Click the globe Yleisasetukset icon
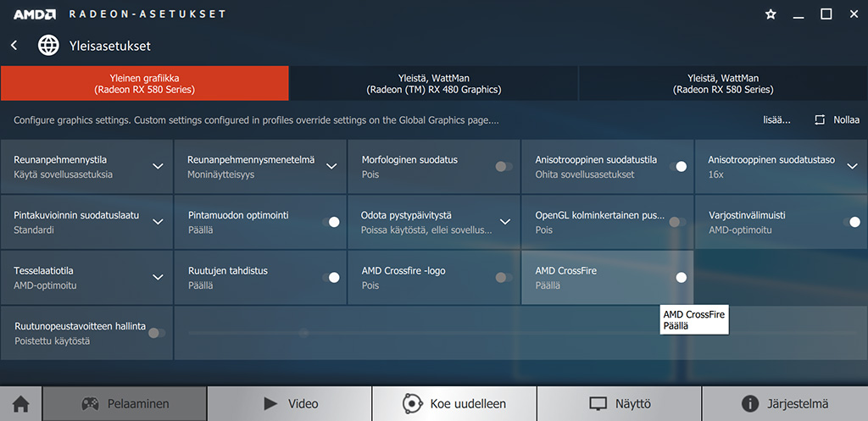 [x=48, y=46]
